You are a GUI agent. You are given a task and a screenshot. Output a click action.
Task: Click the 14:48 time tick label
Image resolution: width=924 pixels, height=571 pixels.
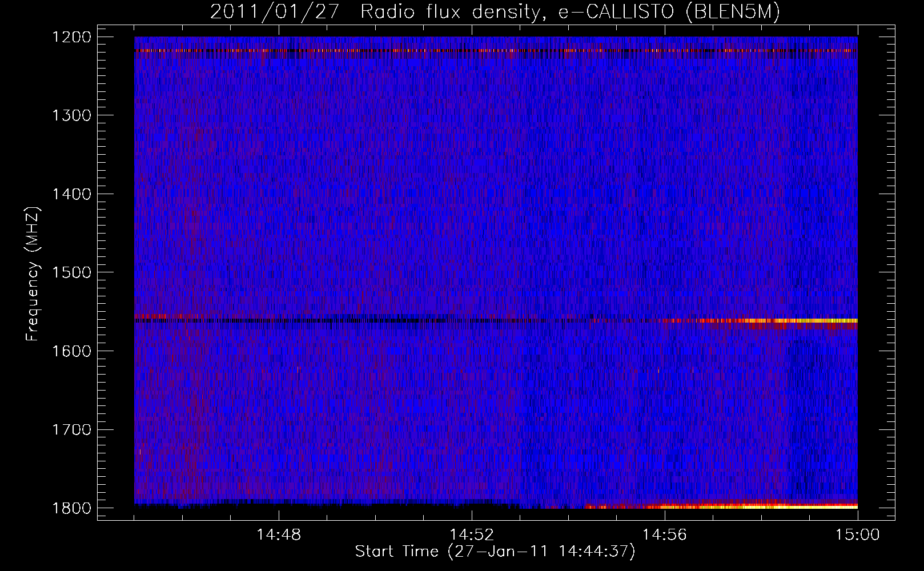(x=279, y=535)
